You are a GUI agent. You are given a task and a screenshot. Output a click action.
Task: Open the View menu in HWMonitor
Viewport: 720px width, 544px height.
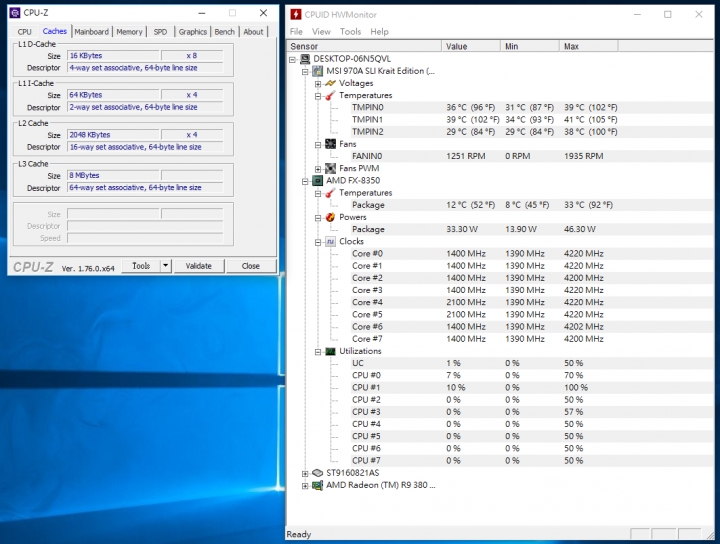pos(321,32)
